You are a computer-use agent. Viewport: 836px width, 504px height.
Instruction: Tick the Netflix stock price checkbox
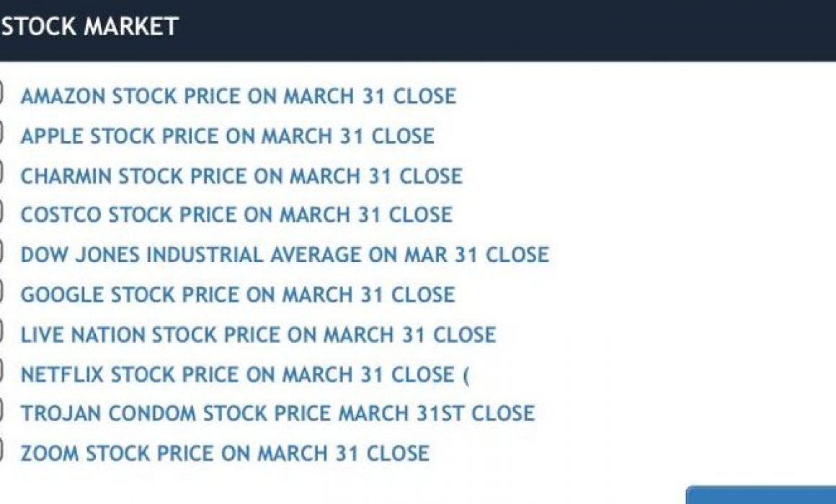(1, 371)
